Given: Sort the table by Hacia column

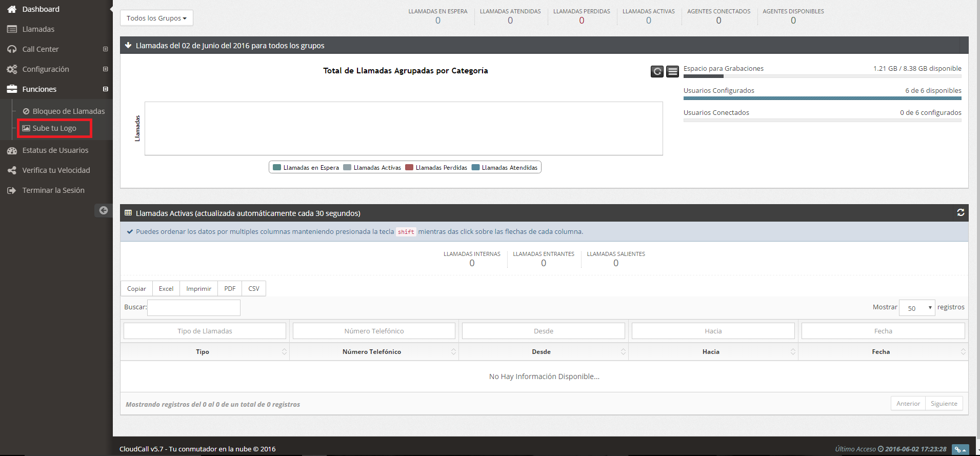Looking at the screenshot, I should click(x=713, y=352).
